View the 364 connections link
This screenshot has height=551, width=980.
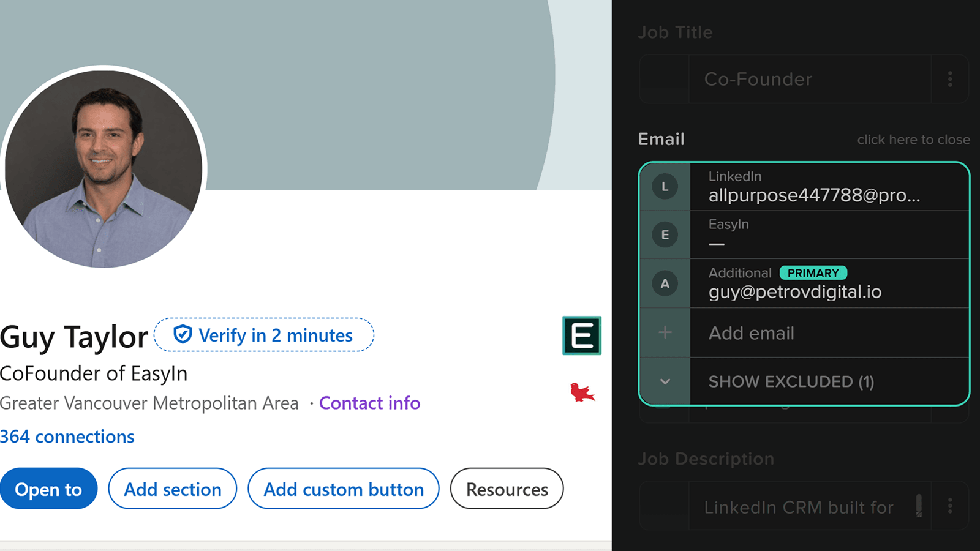click(67, 437)
